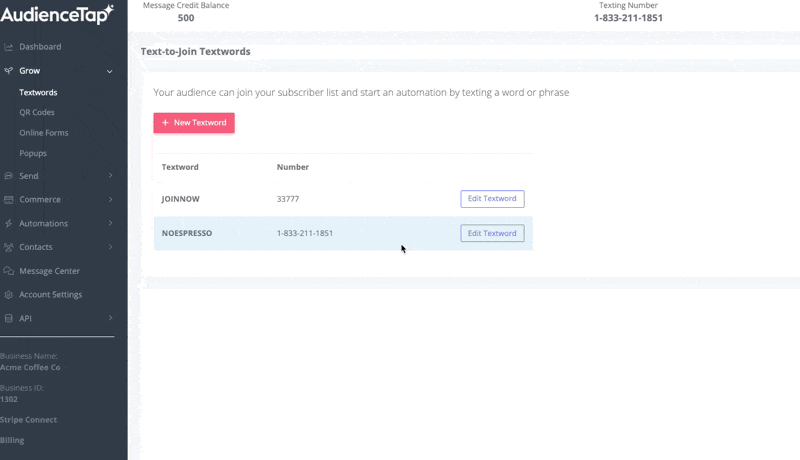Click the 1-833-211-1851 cell in NOESPRESSO row
The image size is (800, 460).
pyautogui.click(x=305, y=233)
